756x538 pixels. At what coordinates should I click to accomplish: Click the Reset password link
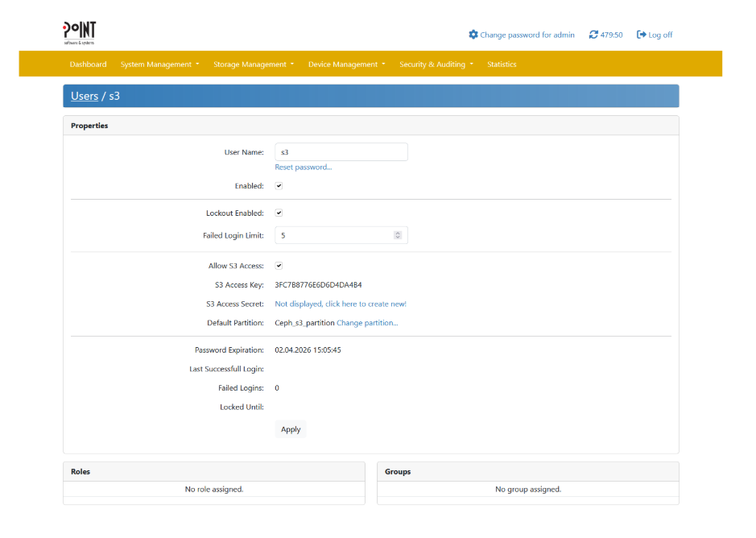coord(304,167)
